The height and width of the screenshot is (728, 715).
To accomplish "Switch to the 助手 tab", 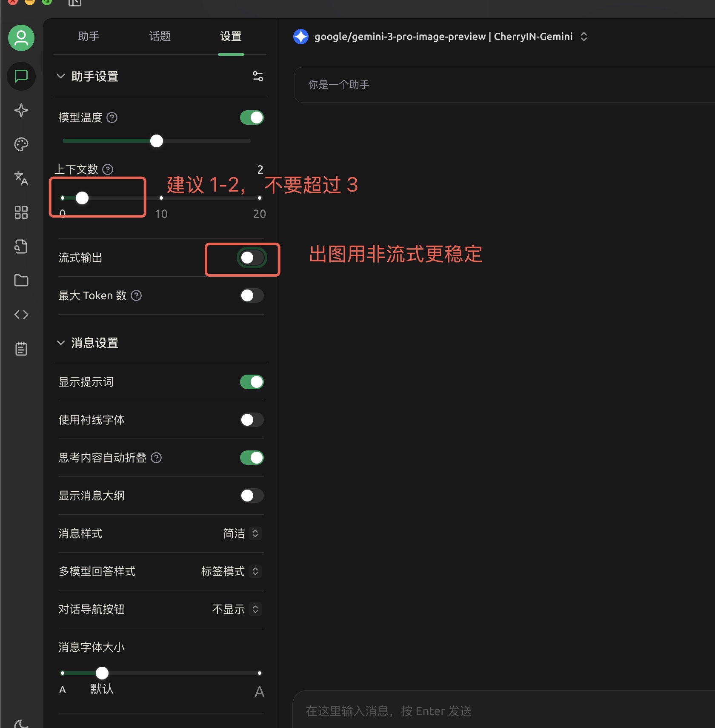I will [x=89, y=37].
